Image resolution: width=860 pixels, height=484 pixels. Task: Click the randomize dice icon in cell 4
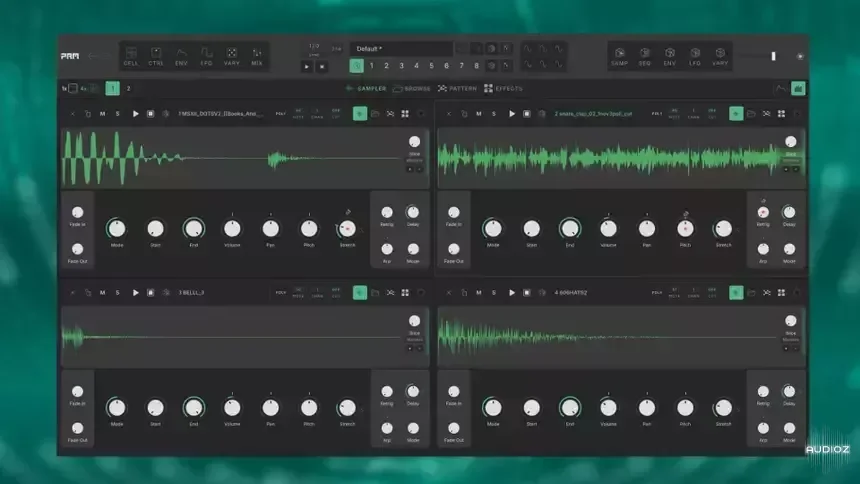click(x=542, y=292)
